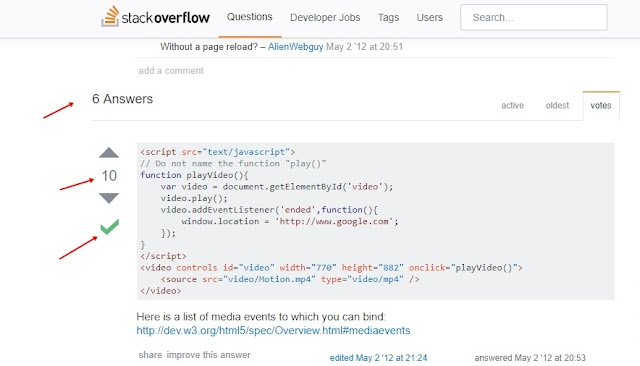Open the Questions tab in navigation

[249, 17]
